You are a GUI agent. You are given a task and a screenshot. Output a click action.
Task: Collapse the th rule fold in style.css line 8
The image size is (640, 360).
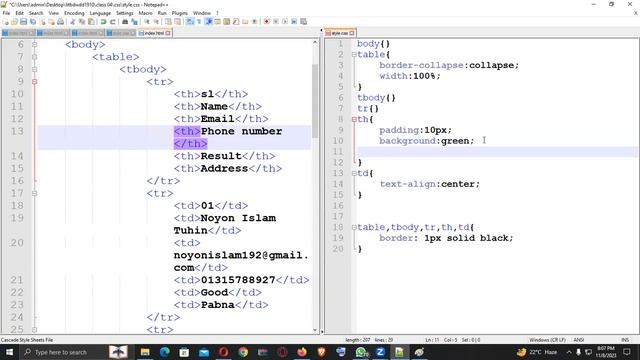pyautogui.click(x=354, y=119)
